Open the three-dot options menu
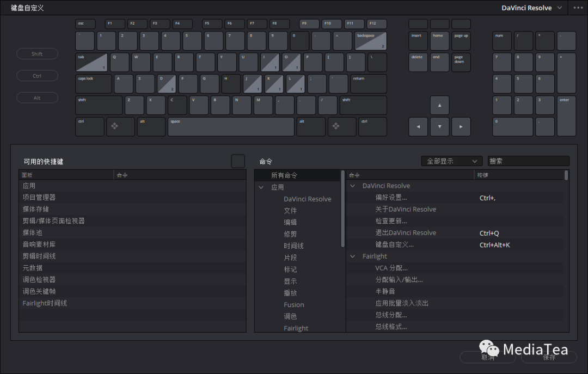The image size is (588, 374). pyautogui.click(x=578, y=8)
